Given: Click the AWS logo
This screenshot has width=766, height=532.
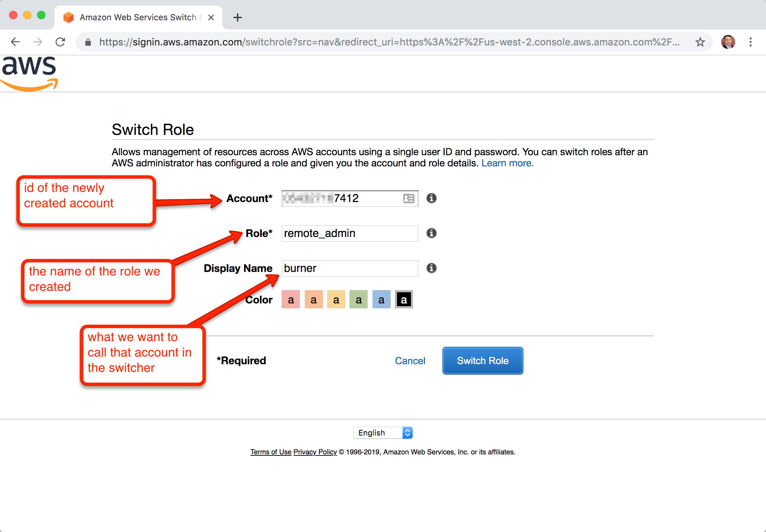Looking at the screenshot, I should click(x=29, y=73).
